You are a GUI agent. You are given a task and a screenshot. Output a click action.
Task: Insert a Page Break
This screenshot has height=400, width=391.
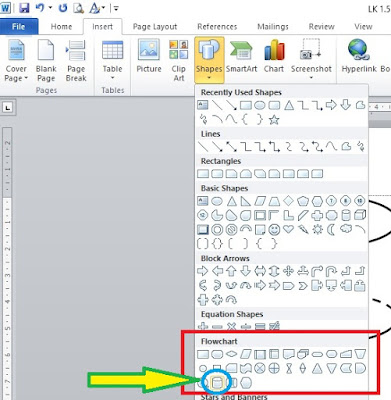coord(76,61)
